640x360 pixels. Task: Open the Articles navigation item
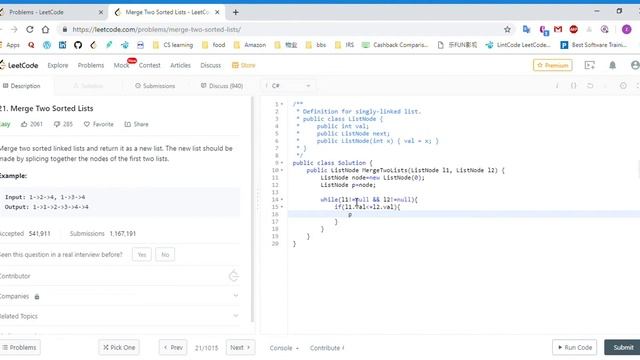tap(180, 65)
